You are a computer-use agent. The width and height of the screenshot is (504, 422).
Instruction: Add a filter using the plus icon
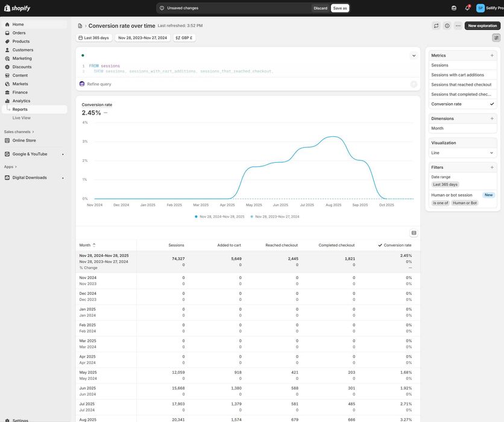(492, 168)
